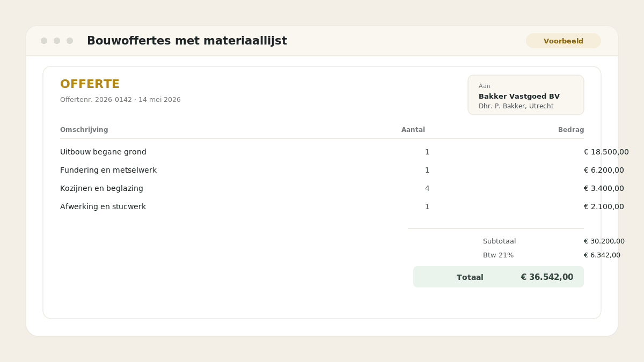Click the Bouwoffertes met materiaallijst window title
Viewport: 644px width, 362px height.
187,41
